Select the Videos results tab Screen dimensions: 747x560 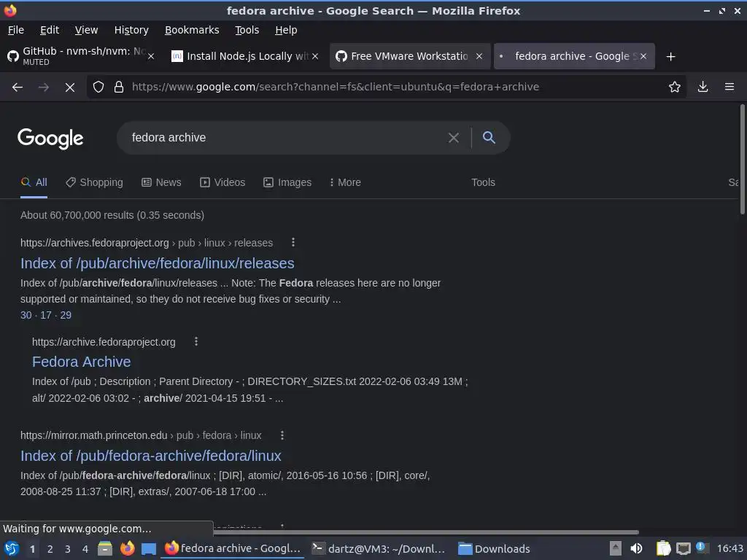tap(222, 182)
